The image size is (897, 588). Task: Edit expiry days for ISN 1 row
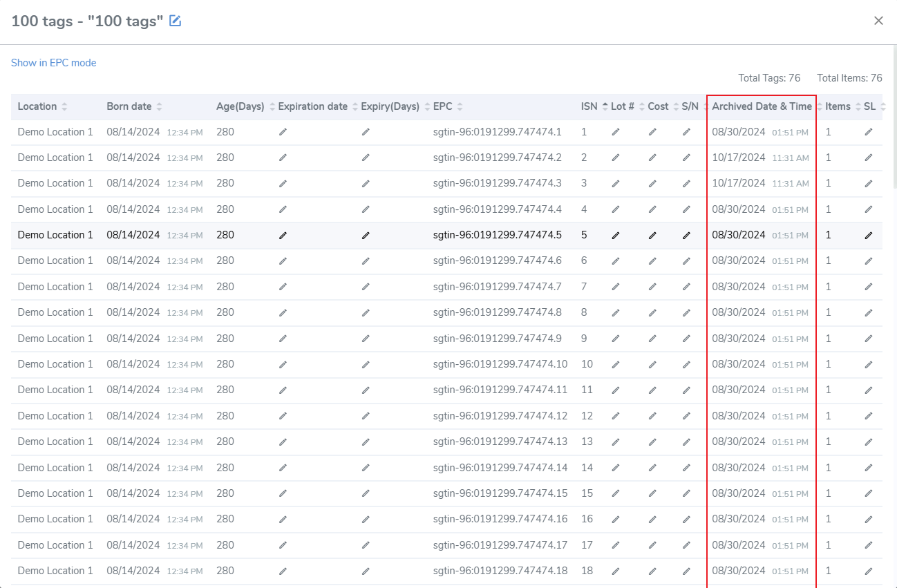(366, 132)
